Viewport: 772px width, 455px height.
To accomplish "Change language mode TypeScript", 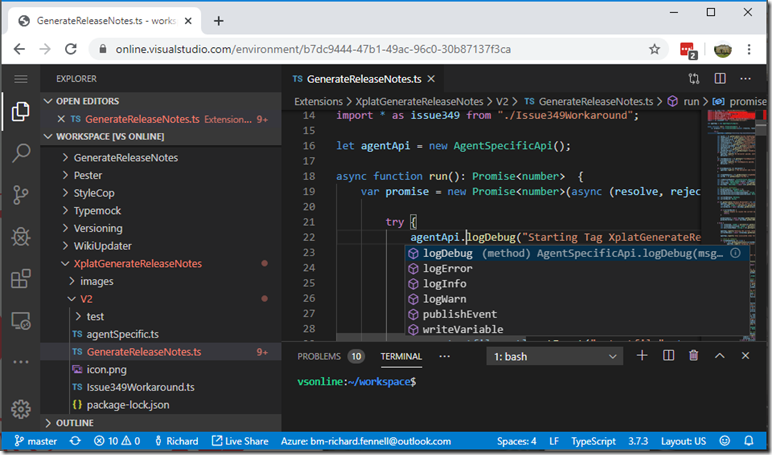I will point(593,441).
